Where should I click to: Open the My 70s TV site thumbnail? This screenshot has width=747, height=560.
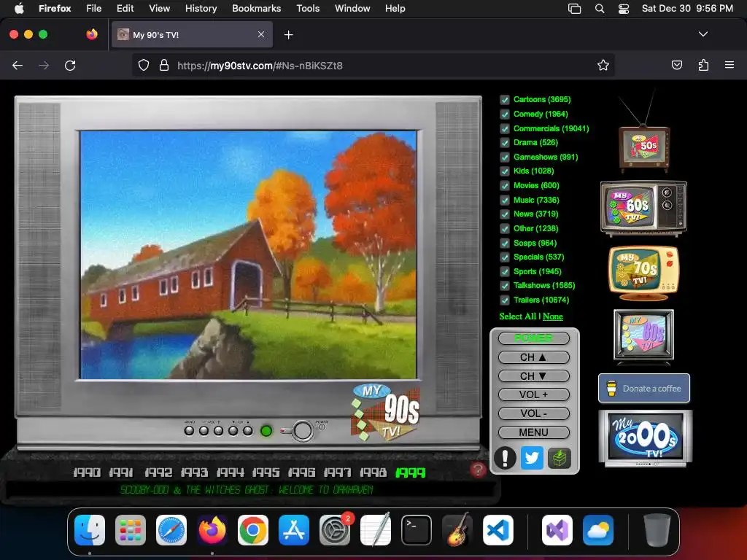coord(643,273)
